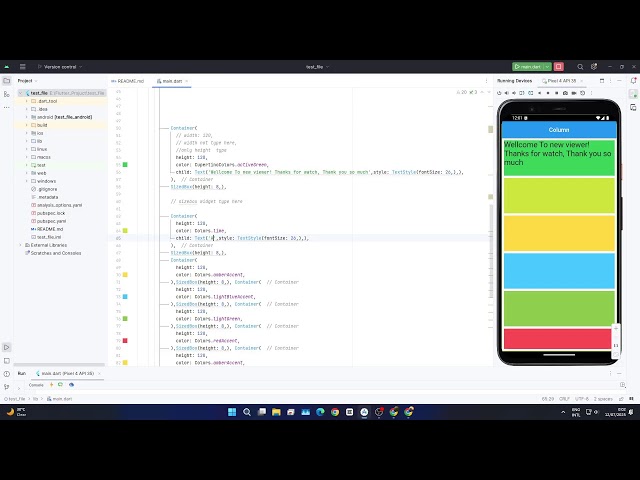Select the Console tab in Run panel
Screen dimensions: 640x480
36,384
